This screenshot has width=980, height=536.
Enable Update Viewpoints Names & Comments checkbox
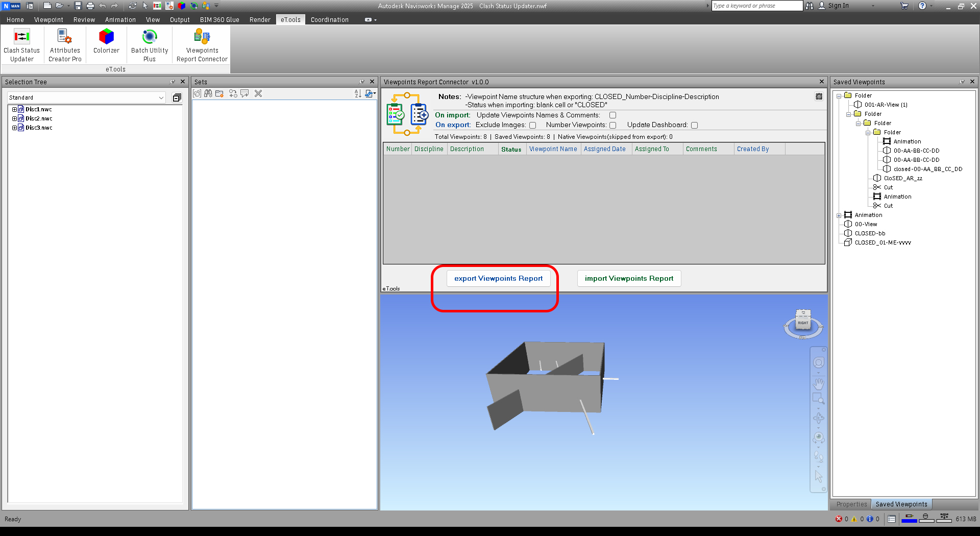pyautogui.click(x=612, y=115)
